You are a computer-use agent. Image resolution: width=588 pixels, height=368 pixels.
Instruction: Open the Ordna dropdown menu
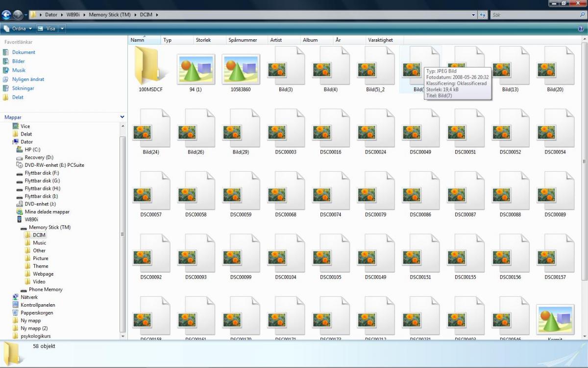pyautogui.click(x=18, y=28)
